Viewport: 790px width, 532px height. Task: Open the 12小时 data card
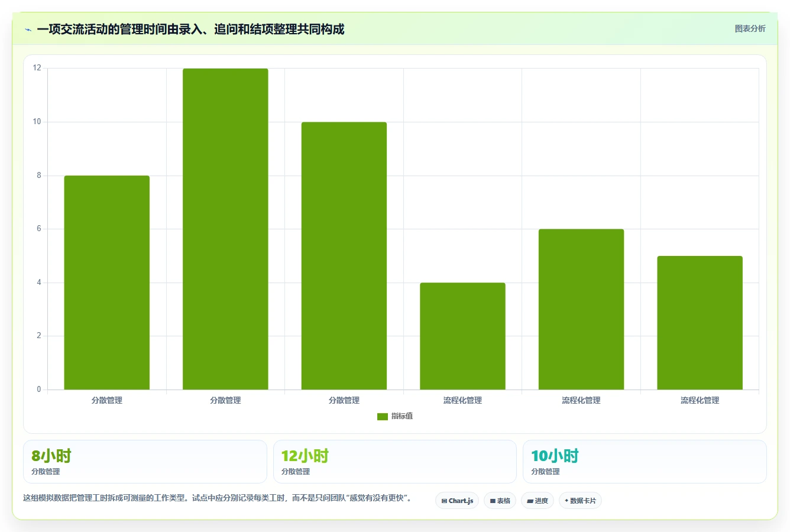(x=395, y=462)
